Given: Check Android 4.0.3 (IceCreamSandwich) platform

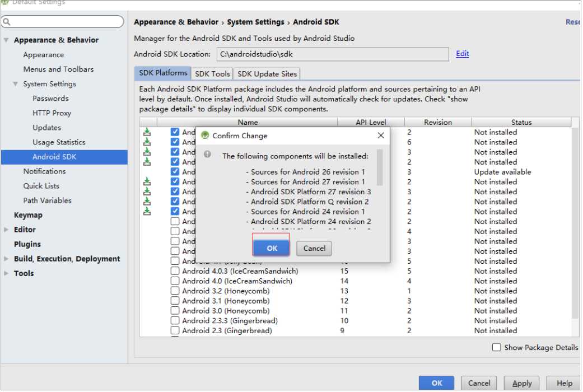Looking at the screenshot, I should pos(175,270).
